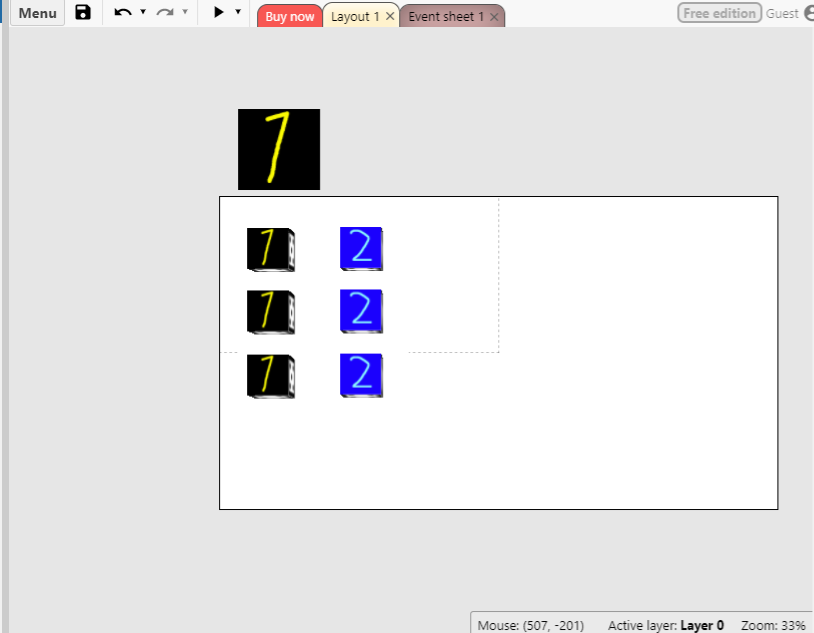
Task: Undo the last action
Action: click(x=123, y=12)
